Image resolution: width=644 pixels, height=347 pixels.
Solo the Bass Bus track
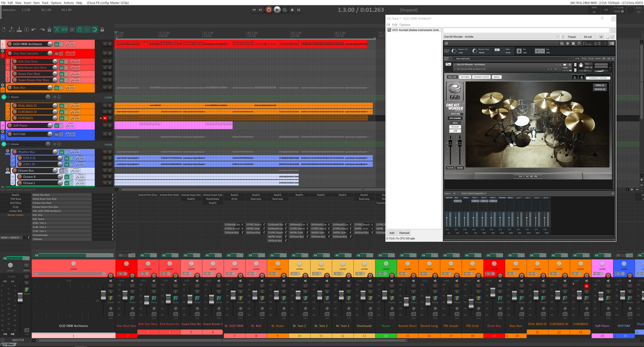click(x=110, y=87)
